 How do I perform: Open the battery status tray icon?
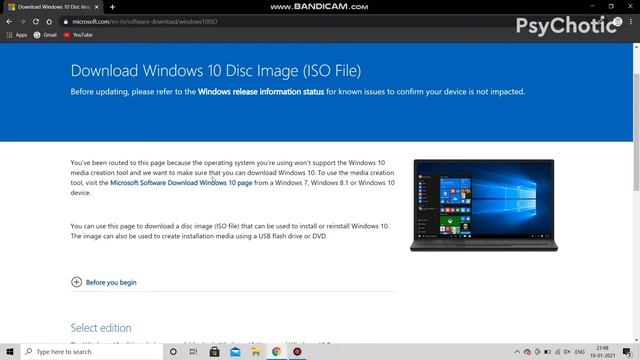(x=547, y=351)
